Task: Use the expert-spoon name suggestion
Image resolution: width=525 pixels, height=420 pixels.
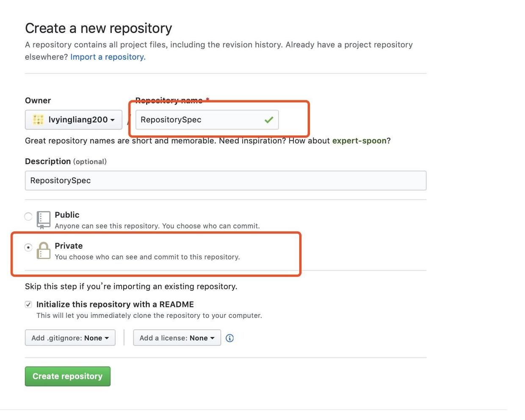Action: click(359, 141)
